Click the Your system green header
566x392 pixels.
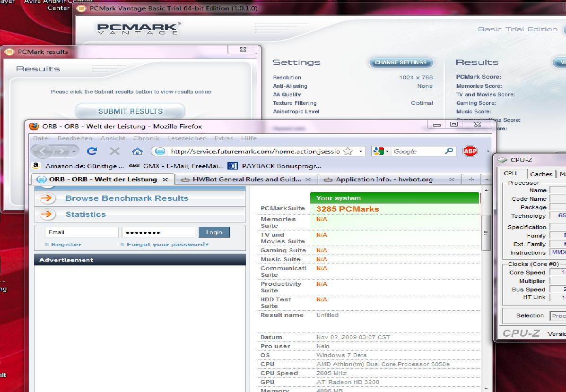pos(394,198)
